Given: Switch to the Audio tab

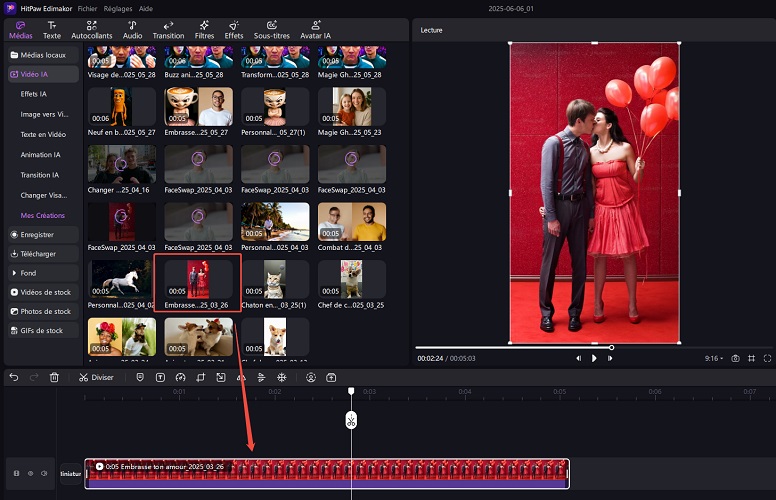Looking at the screenshot, I should 132,30.
